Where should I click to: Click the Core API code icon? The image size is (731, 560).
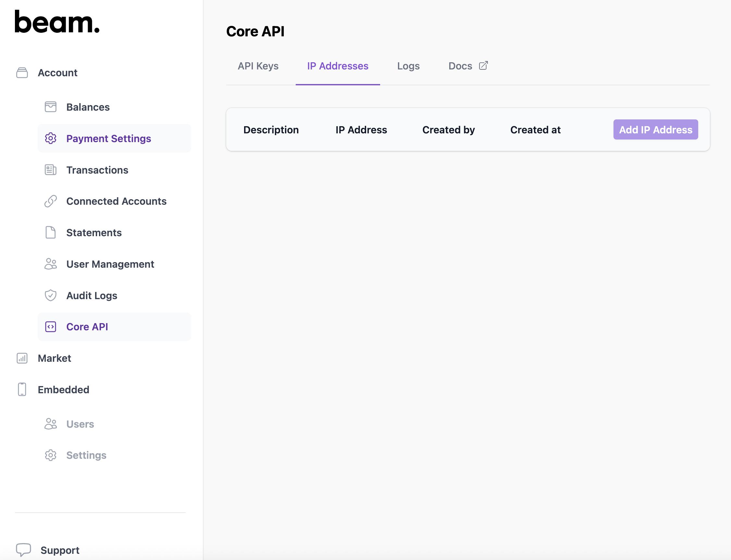[x=50, y=327]
